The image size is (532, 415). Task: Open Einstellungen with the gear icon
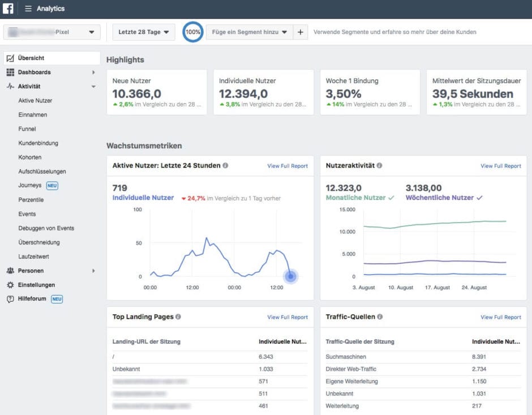coord(10,285)
